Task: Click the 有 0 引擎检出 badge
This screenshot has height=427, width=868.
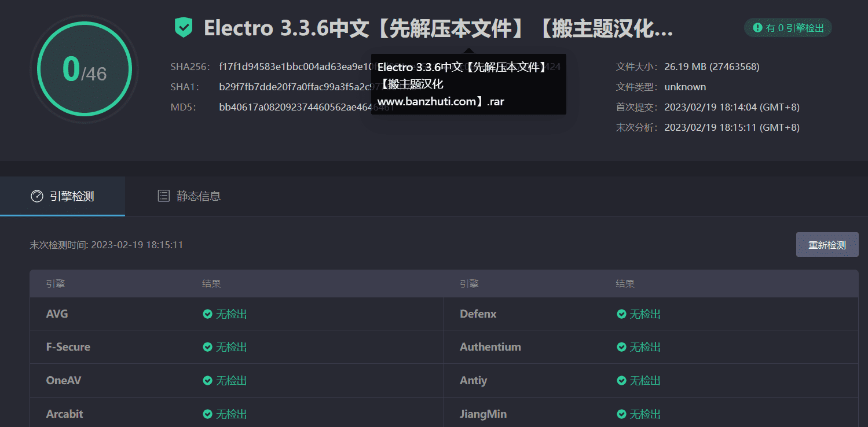Action: [788, 28]
